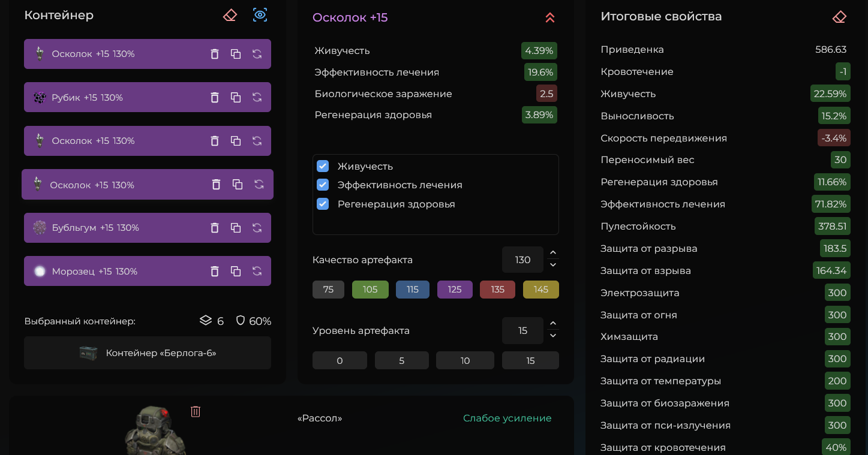Click the Морозец glowing orb icon
The height and width of the screenshot is (455, 868).
click(40, 272)
